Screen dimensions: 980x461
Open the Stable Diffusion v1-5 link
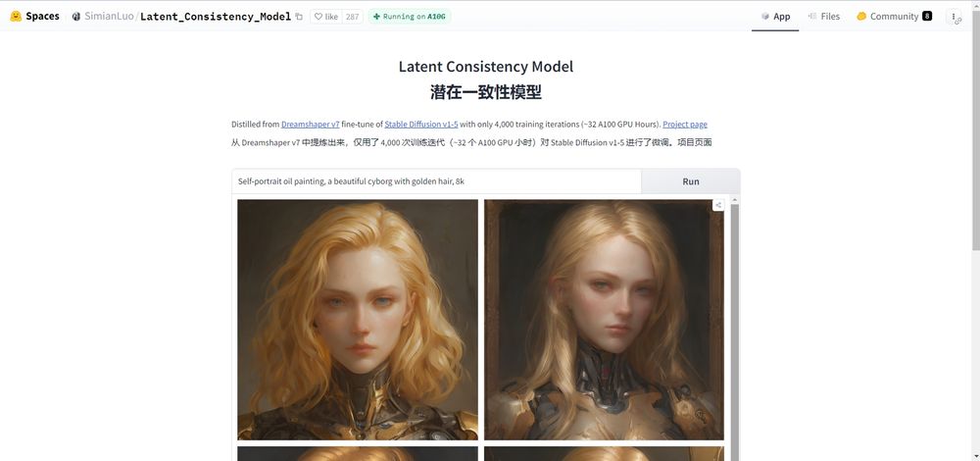click(421, 125)
